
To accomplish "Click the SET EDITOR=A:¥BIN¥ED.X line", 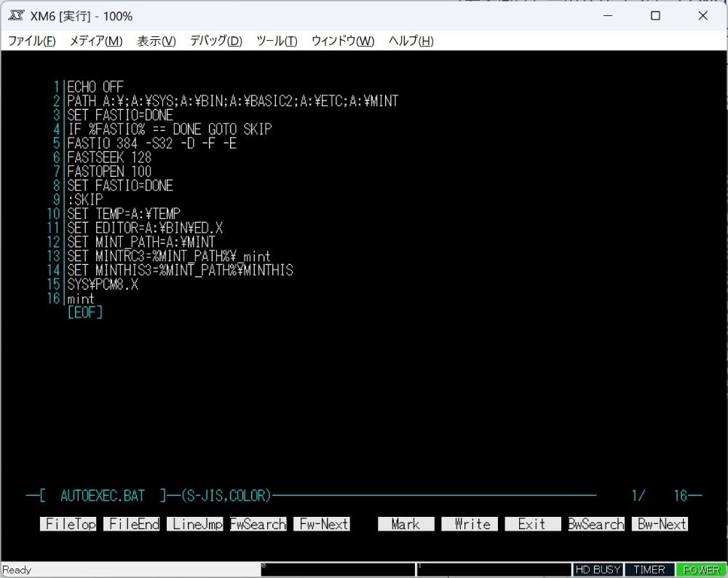I will 145,228.
